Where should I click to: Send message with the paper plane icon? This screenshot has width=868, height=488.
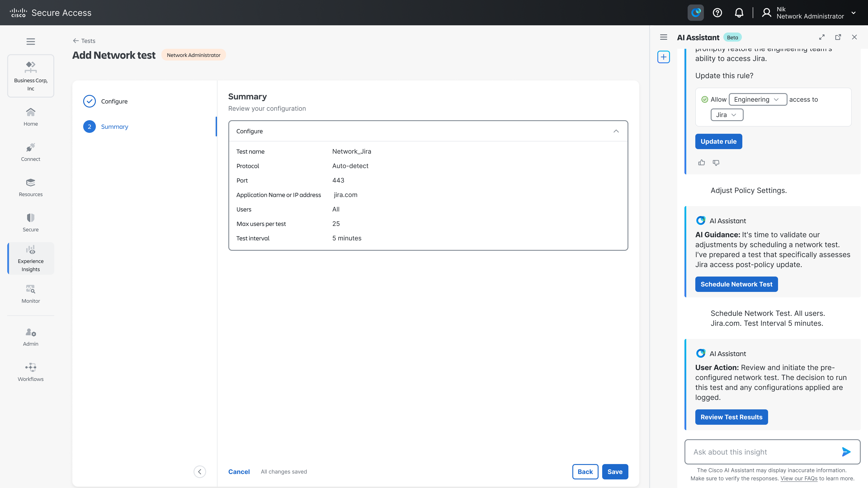coord(846,452)
